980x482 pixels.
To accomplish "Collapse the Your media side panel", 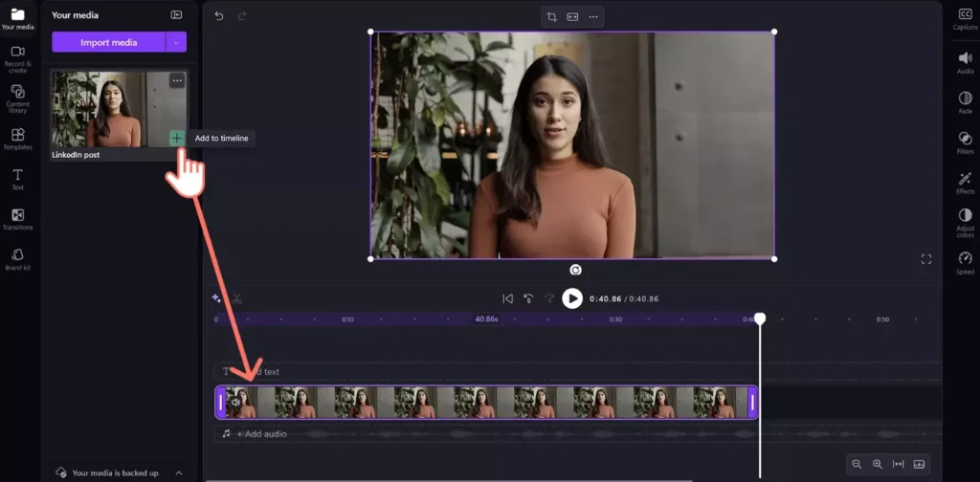I will click(176, 15).
